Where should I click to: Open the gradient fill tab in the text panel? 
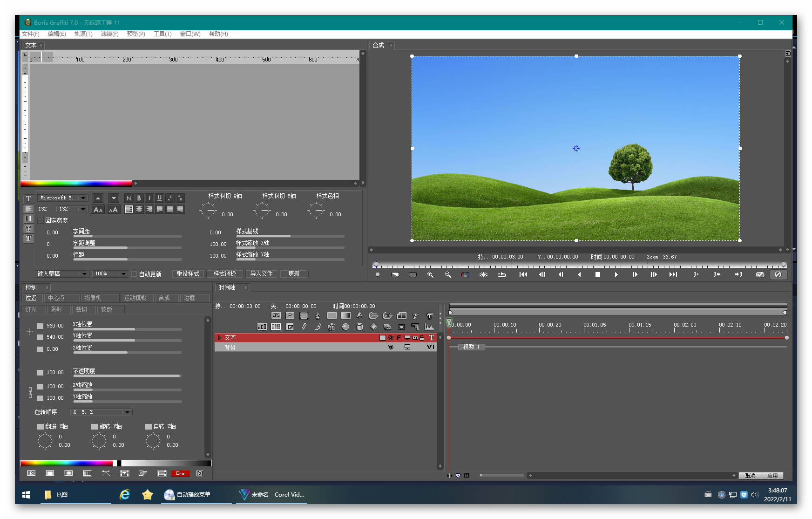(x=28, y=219)
